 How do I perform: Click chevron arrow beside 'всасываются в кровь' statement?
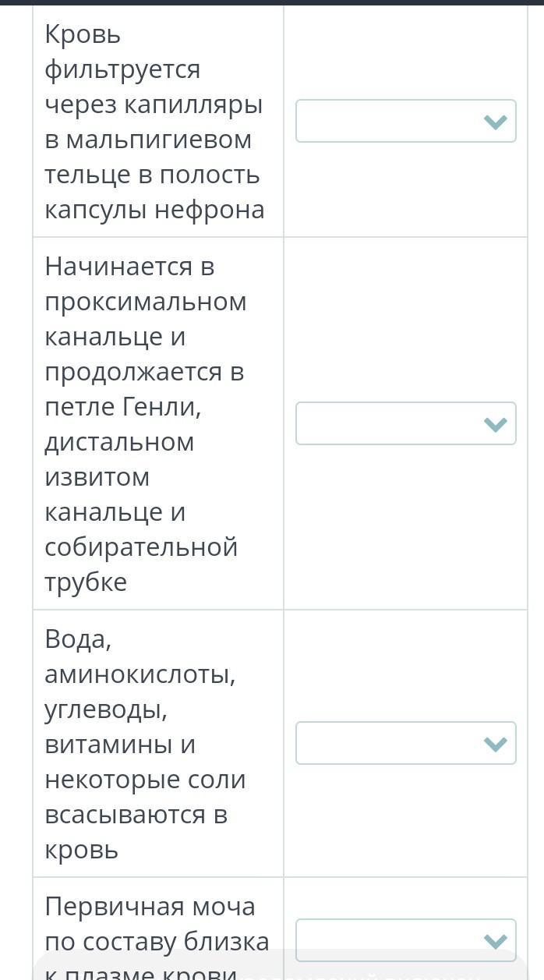[x=495, y=744]
